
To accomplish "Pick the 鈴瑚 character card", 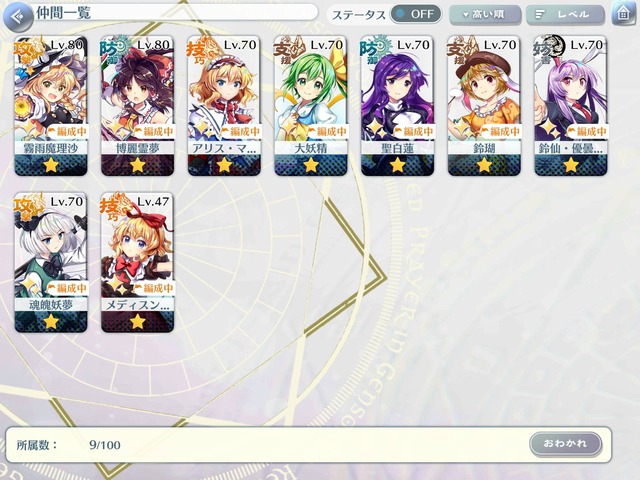I will tap(484, 106).
